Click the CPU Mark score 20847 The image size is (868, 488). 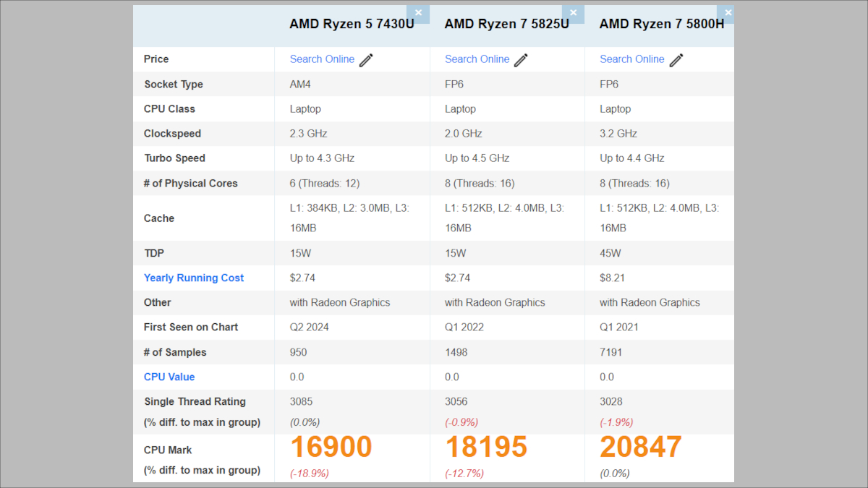coord(641,447)
